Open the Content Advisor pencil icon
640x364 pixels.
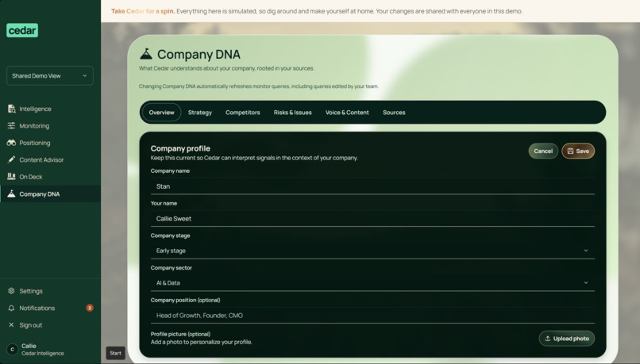click(x=11, y=159)
